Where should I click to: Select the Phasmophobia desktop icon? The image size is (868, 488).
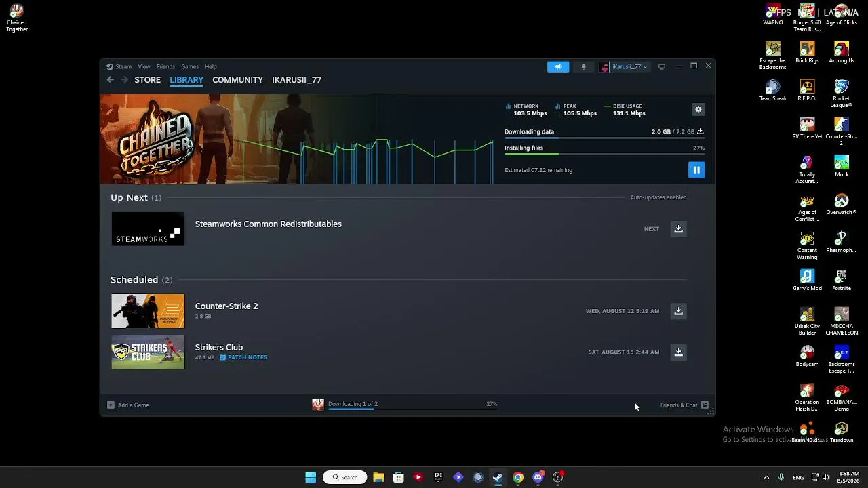(842, 243)
